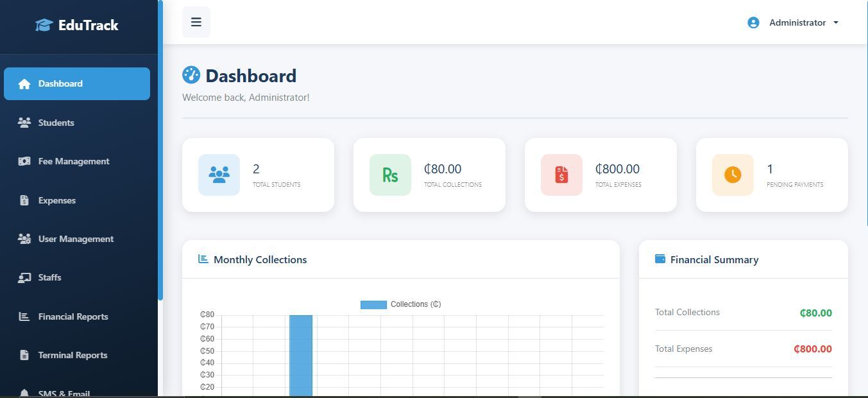Click the EduTrack graduation cap logo
The image size is (868, 398).
(x=43, y=24)
